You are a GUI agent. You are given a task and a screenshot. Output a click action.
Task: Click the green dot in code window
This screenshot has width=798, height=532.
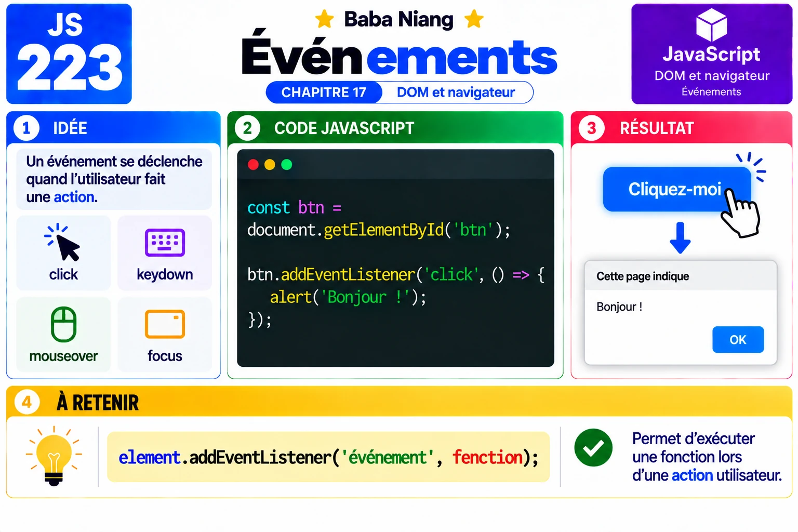tap(287, 165)
